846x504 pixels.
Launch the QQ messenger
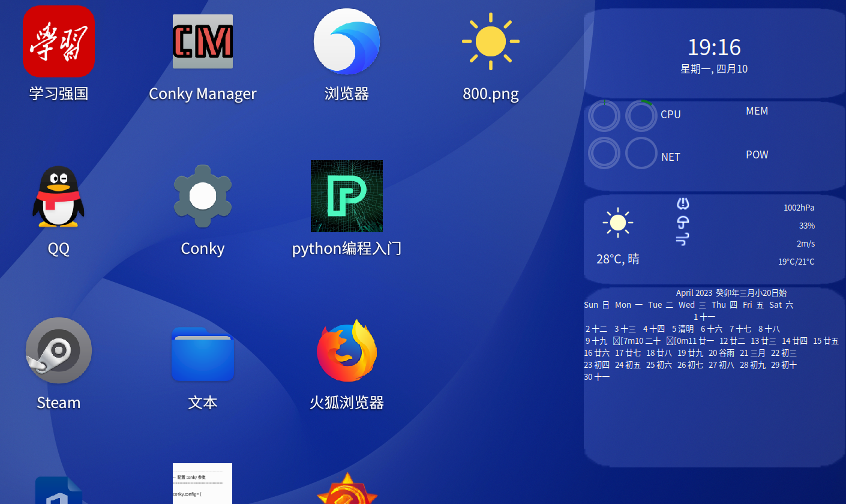pyautogui.click(x=58, y=196)
